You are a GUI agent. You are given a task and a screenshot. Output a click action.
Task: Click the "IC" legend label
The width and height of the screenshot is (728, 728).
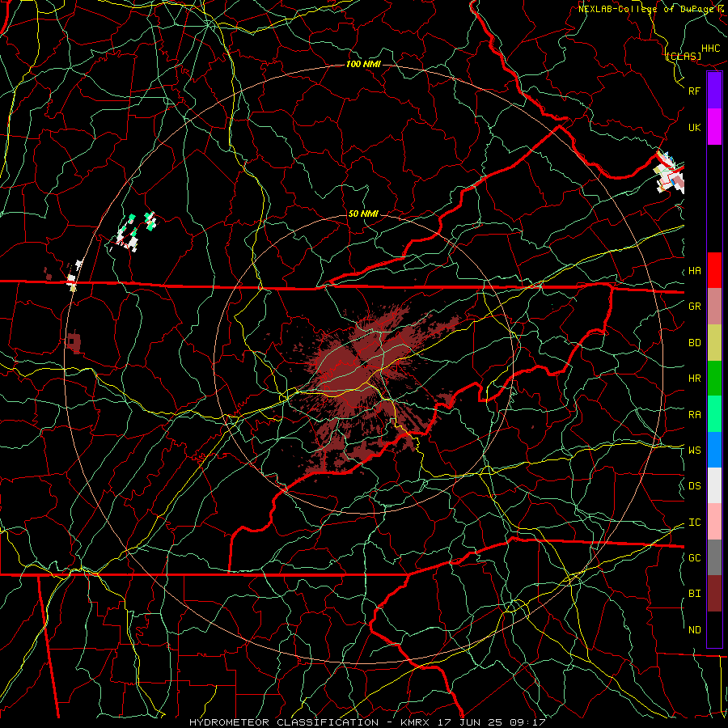[694, 523]
